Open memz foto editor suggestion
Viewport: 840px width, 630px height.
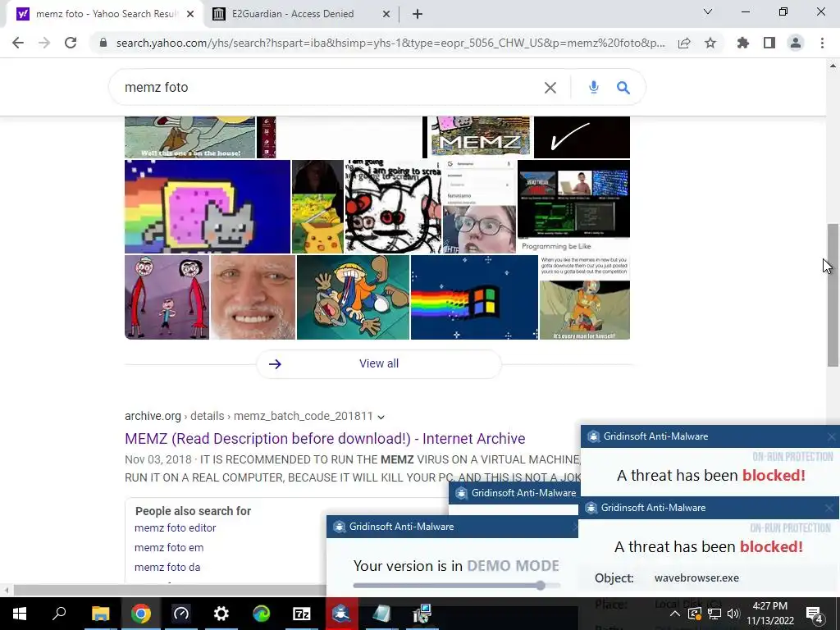(x=176, y=527)
